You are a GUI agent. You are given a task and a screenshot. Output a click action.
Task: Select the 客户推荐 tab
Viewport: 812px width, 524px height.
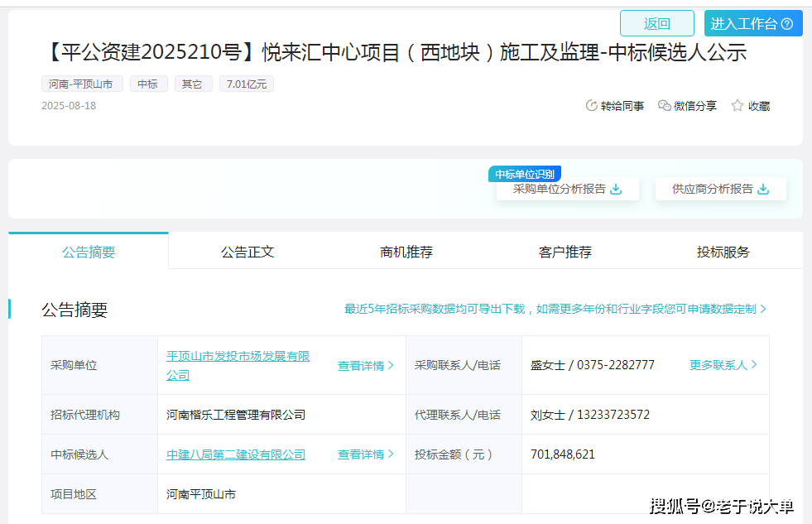pyautogui.click(x=565, y=252)
